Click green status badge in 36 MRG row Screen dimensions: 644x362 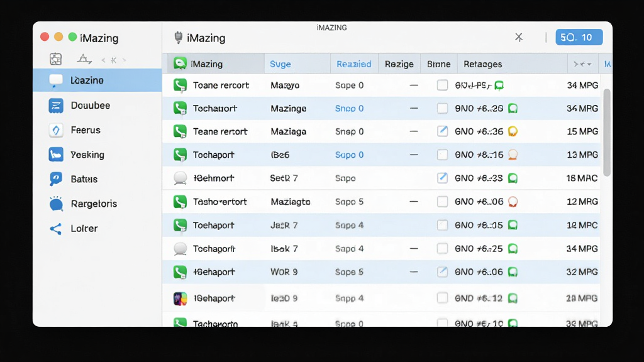[x=513, y=108]
